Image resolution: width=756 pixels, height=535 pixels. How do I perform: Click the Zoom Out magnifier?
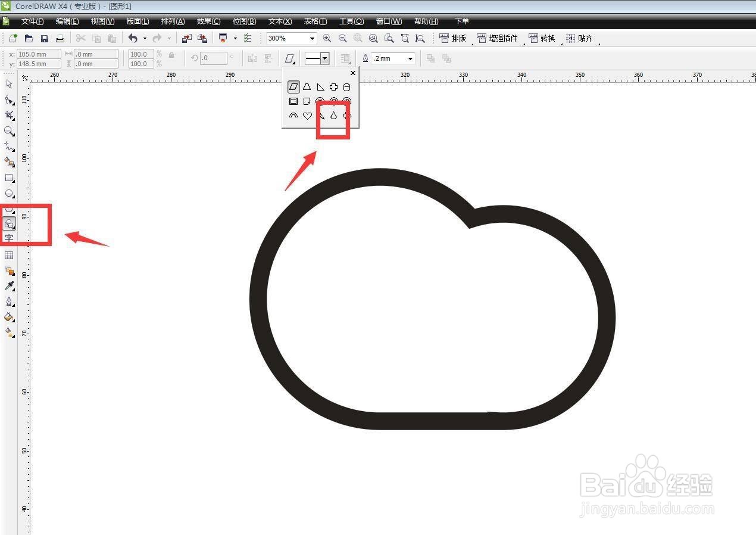point(342,38)
